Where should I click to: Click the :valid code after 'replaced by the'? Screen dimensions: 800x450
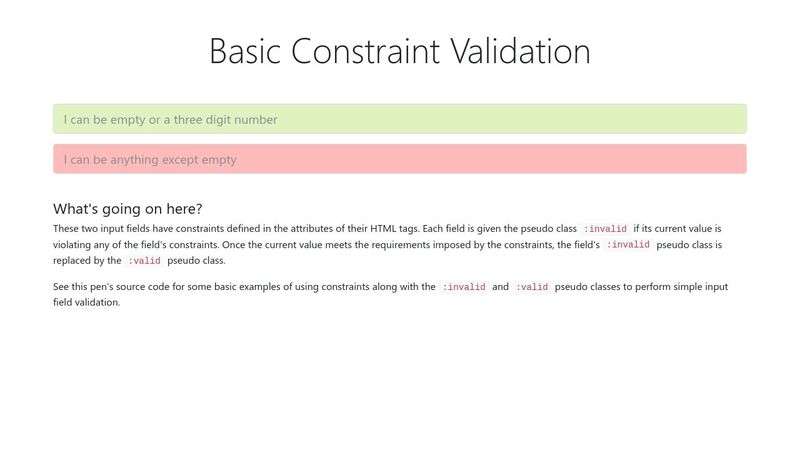tap(144, 261)
